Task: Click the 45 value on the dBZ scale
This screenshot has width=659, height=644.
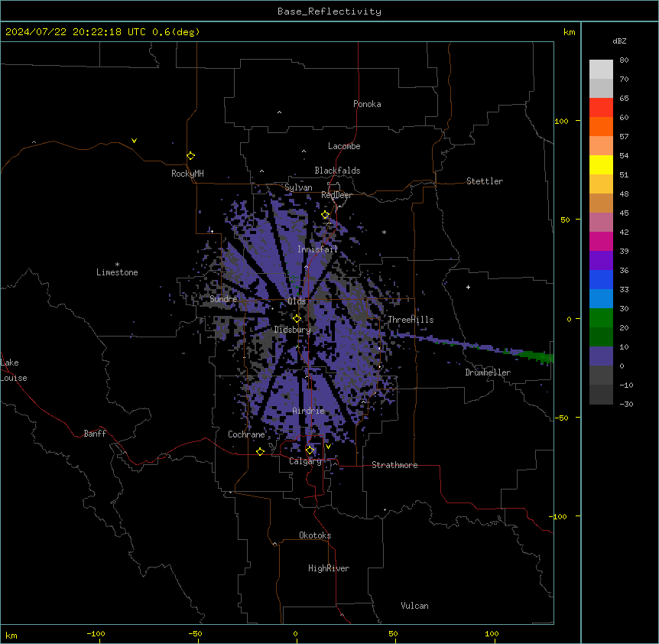Action: point(624,213)
